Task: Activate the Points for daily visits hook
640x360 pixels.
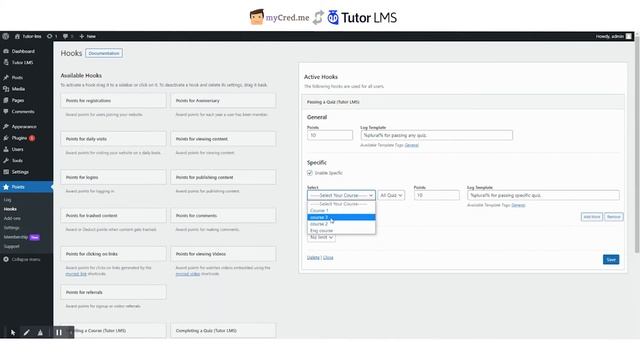Action: coord(113,139)
